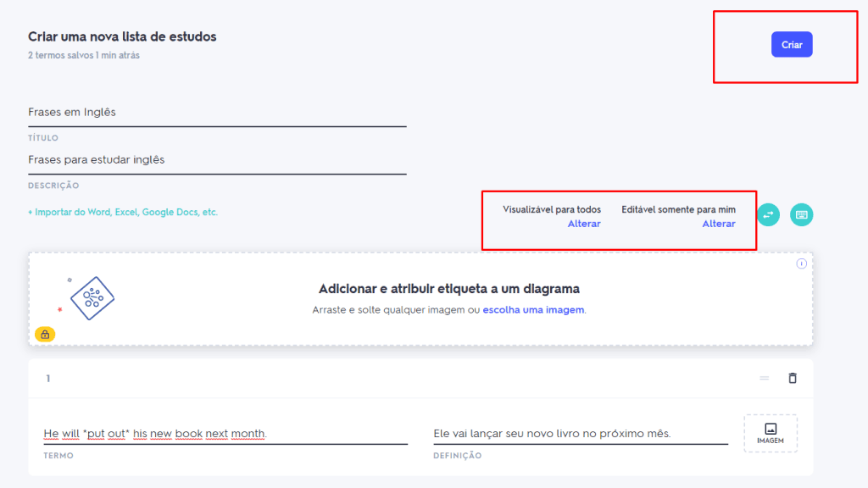Edit the term field of card 1
The height and width of the screenshot is (488, 868).
225,434
